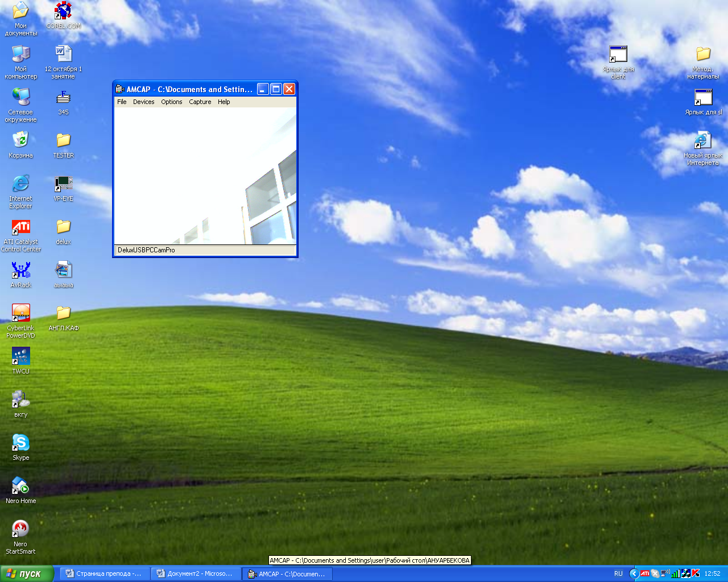Select the Internet Explorer desktop icon
The width and height of the screenshot is (728, 582).
(21, 192)
